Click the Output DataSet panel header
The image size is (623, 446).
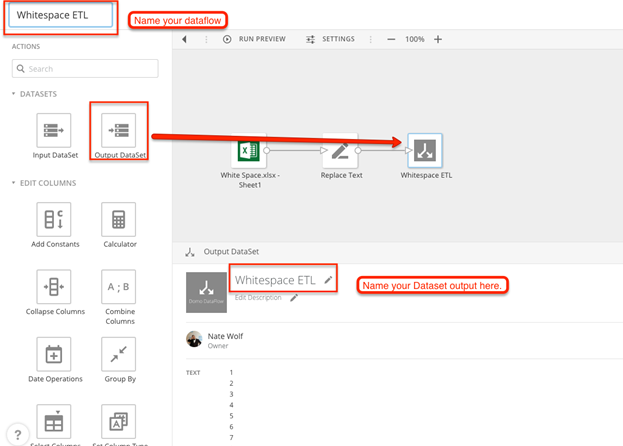231,251
